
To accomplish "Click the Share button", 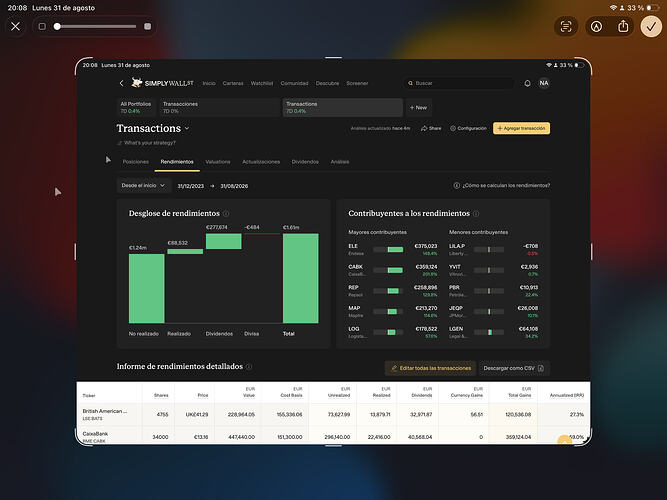I will click(431, 128).
